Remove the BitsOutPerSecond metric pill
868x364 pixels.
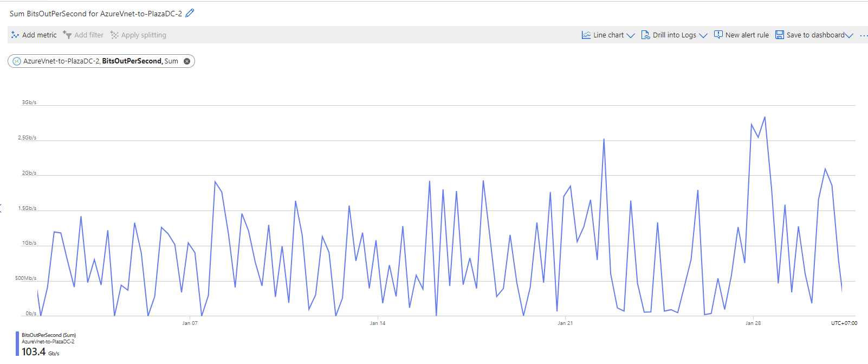187,61
